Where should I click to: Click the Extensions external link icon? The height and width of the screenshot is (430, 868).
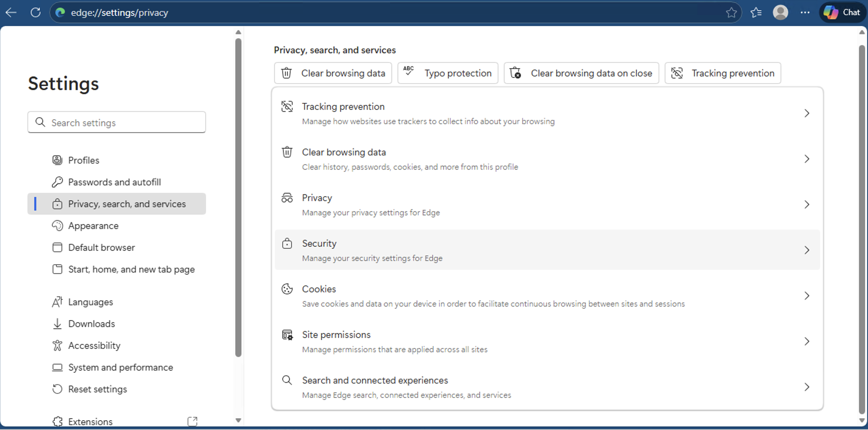coord(192,421)
